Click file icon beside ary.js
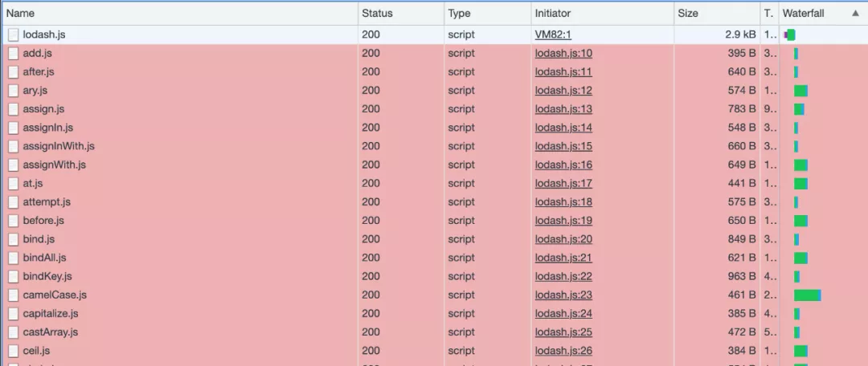Screen dimensions: 868x366 point(14,91)
